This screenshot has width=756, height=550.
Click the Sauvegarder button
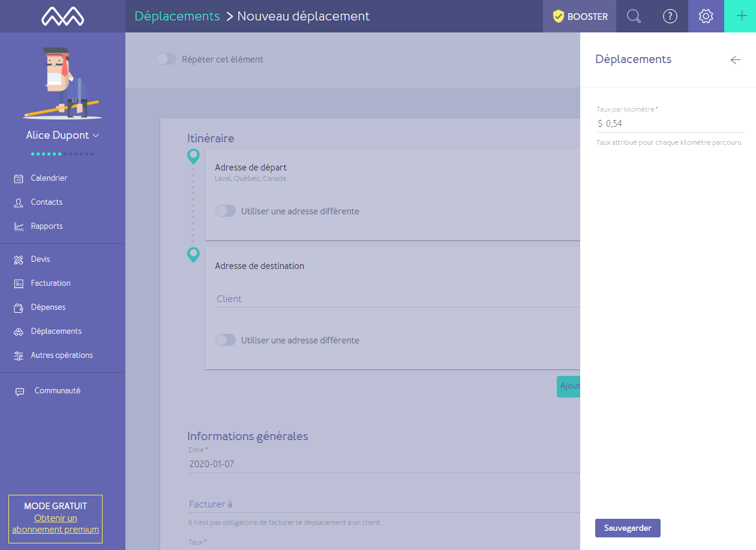point(628,528)
